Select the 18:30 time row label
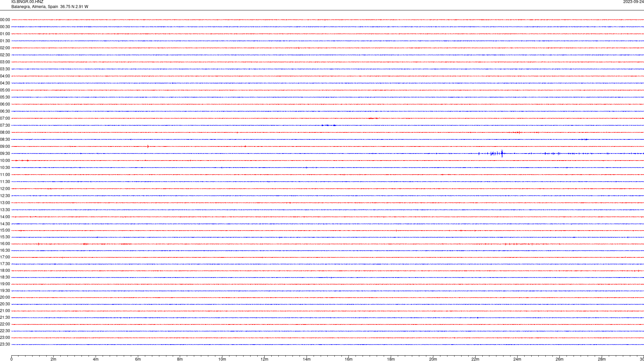 tap(5, 277)
